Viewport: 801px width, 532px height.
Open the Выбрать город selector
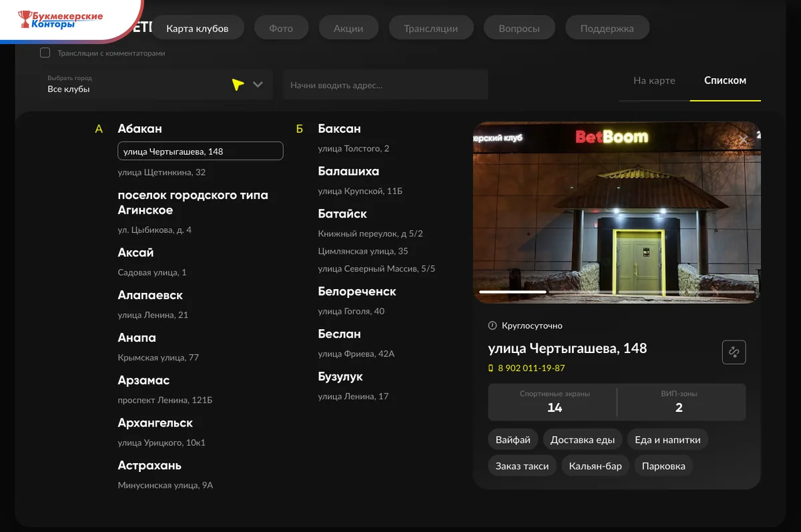point(156,85)
